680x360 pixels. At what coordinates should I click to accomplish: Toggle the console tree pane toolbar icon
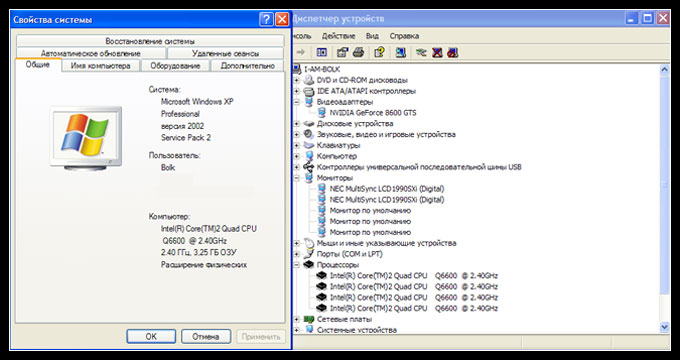click(x=322, y=52)
